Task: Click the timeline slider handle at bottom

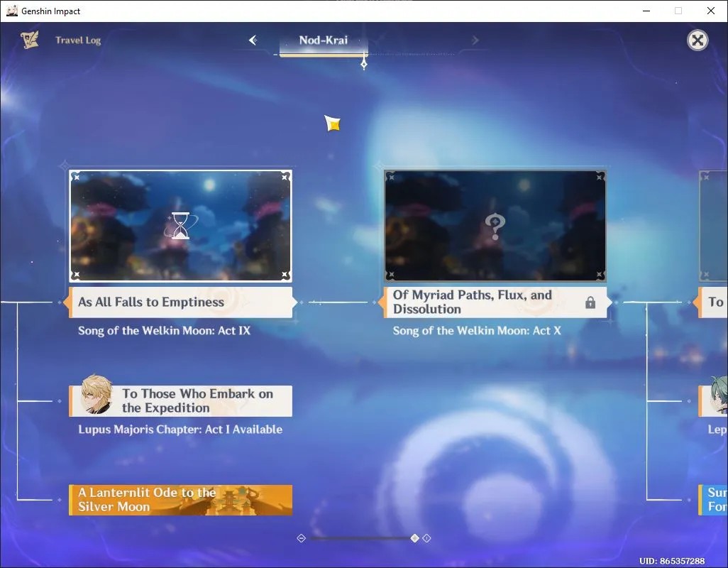Action: pos(414,538)
